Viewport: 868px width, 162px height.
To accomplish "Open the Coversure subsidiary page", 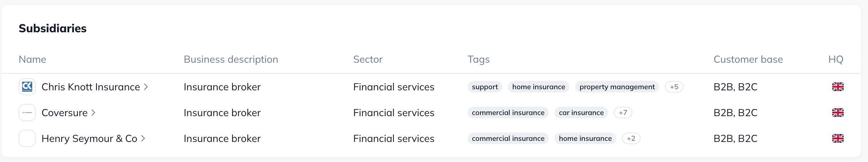I will tap(65, 113).
